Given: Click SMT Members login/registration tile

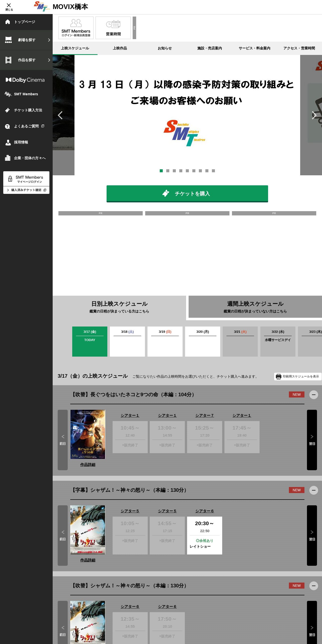Looking at the screenshot, I should coord(76,28).
